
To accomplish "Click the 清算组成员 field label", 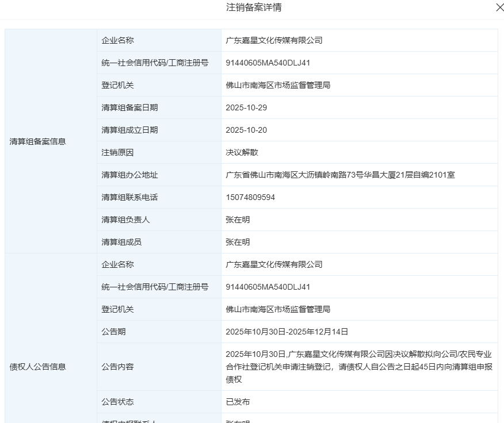I will (121, 242).
